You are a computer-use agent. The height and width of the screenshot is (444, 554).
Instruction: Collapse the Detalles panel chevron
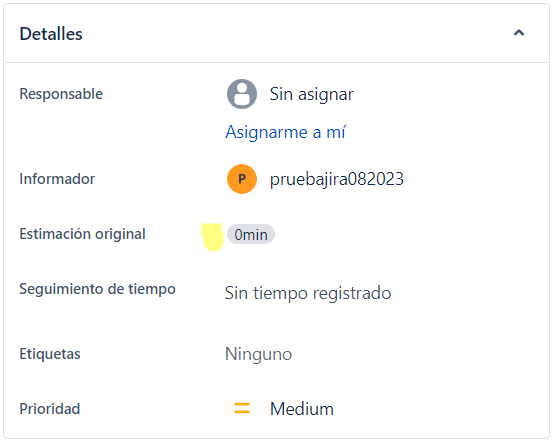(x=519, y=33)
